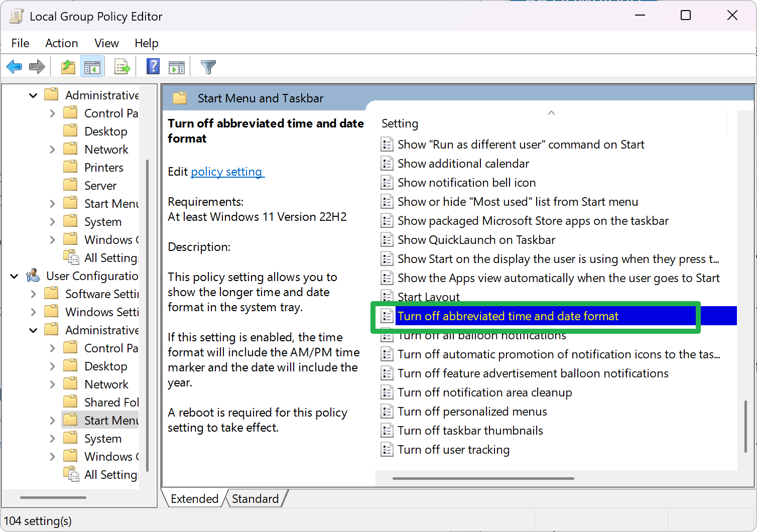This screenshot has width=757, height=532.
Task: Export the settings list
Action: pyautogui.click(x=121, y=66)
